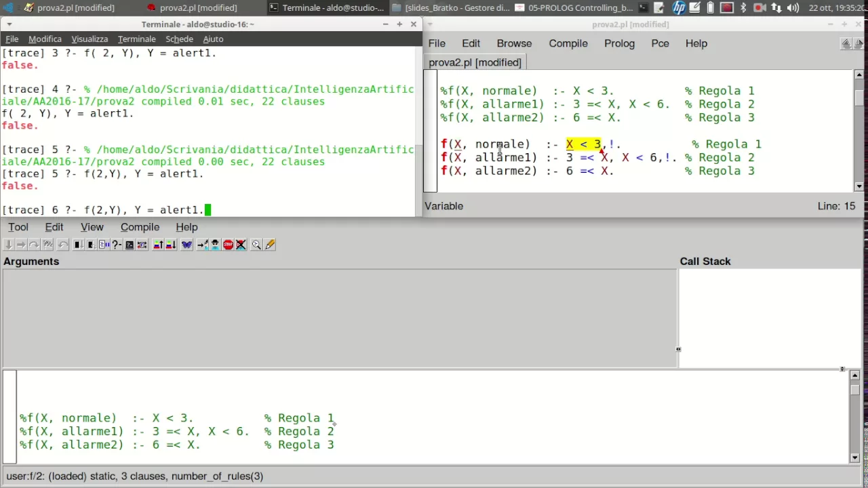
Task: Click the retry (curved back arrow) debugger icon
Action: click(62, 245)
